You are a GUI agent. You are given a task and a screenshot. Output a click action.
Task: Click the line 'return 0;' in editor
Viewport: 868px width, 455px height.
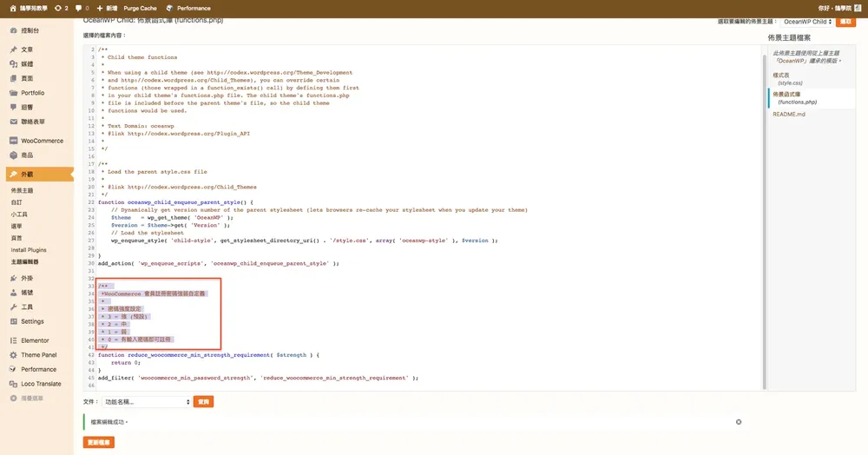tap(126, 363)
